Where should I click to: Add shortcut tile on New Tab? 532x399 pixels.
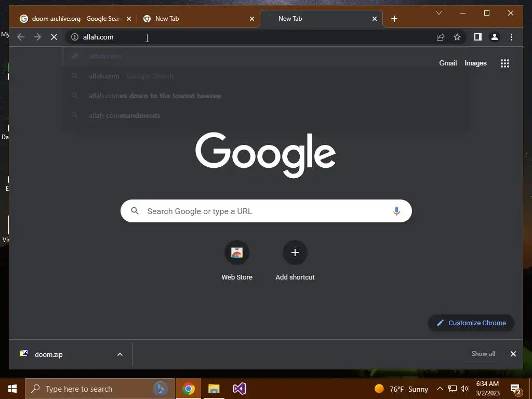(295, 261)
